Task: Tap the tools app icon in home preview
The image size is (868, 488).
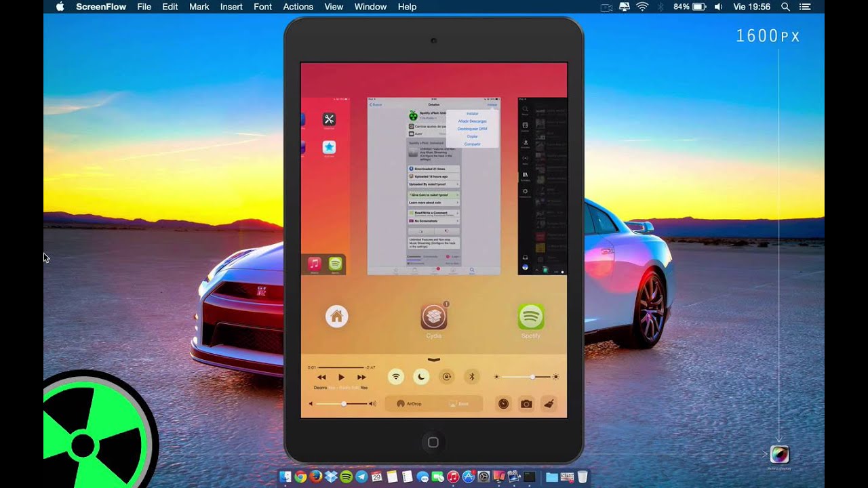Action: (329, 119)
